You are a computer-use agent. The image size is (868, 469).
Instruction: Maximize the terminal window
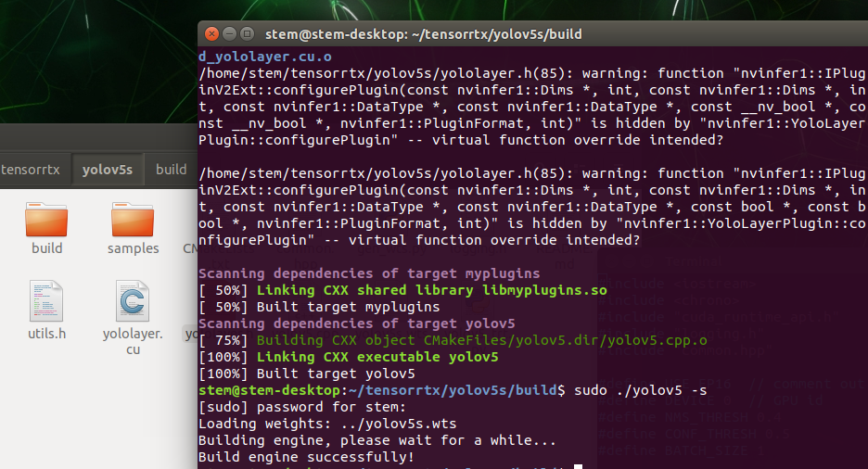point(248,33)
